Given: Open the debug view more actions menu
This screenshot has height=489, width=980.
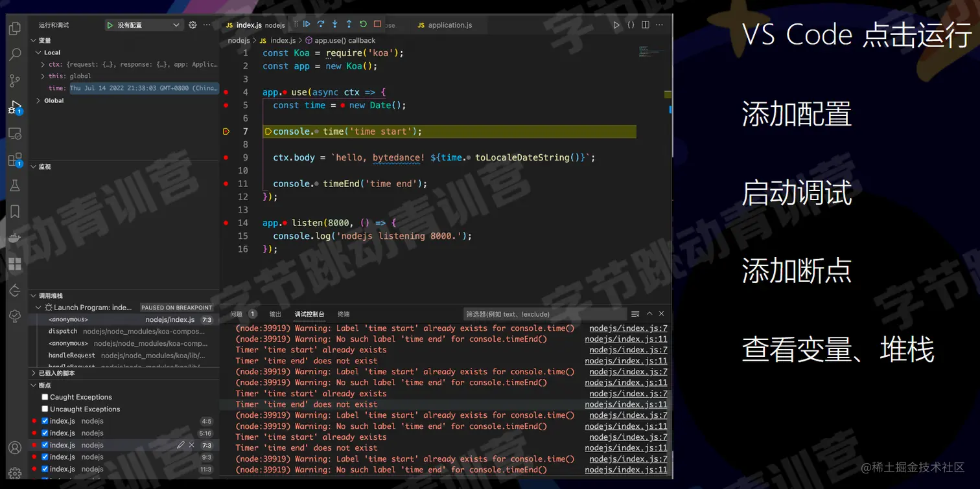Looking at the screenshot, I should pos(207,25).
